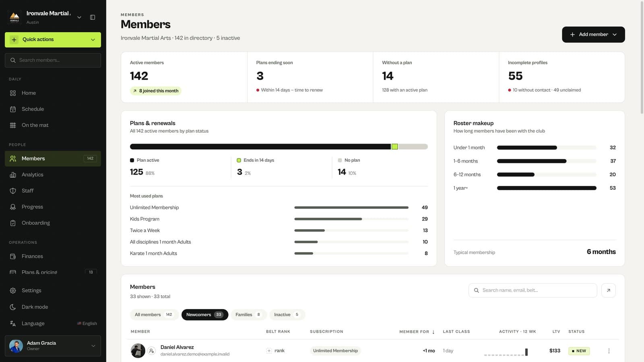Screen dimensions: 644x362
Task: Select Members in the sidebar
Action: (x=53, y=158)
